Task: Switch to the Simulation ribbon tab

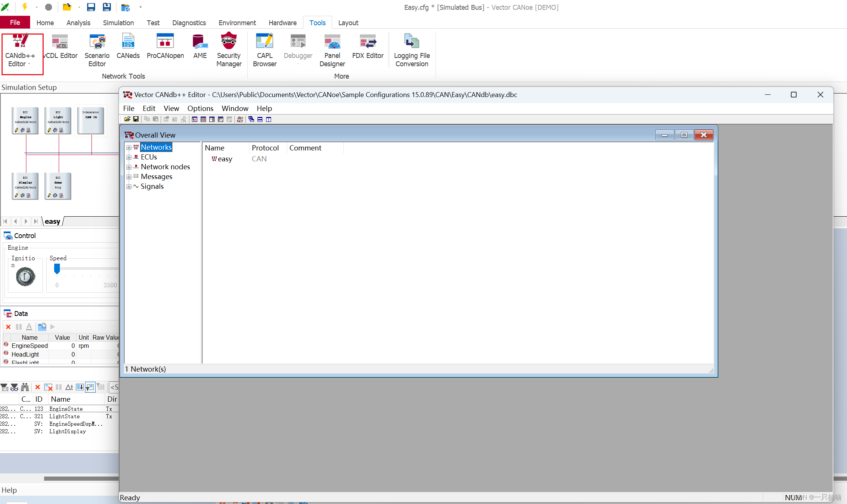Action: 118,23
